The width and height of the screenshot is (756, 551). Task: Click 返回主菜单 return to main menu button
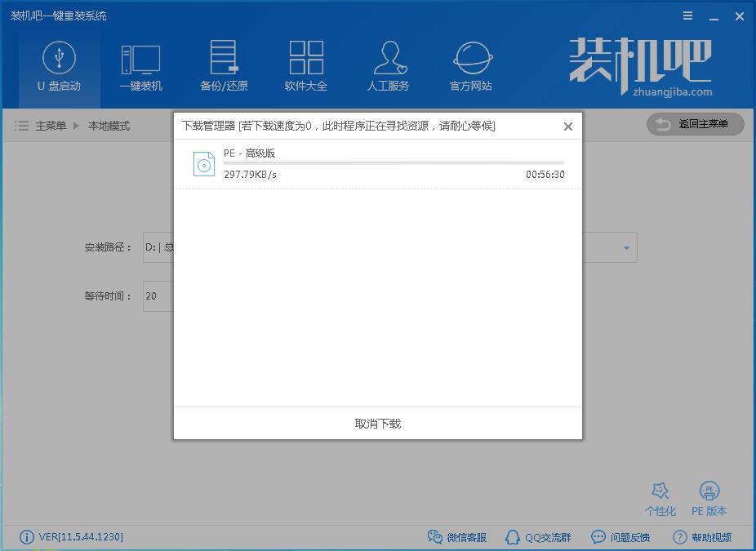(695, 124)
